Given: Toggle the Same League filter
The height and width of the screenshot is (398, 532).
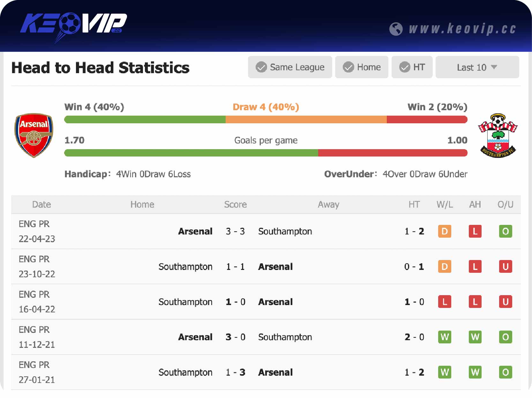Looking at the screenshot, I should pos(290,67).
